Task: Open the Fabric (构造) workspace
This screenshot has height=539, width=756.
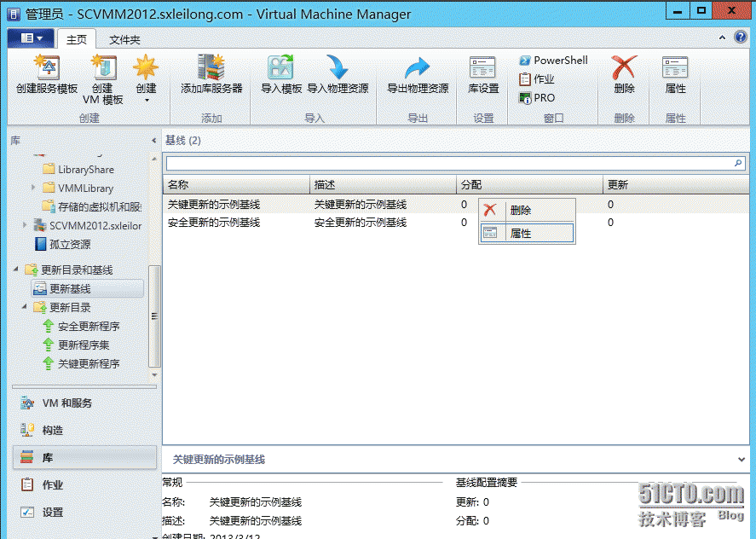Action: click(x=84, y=430)
